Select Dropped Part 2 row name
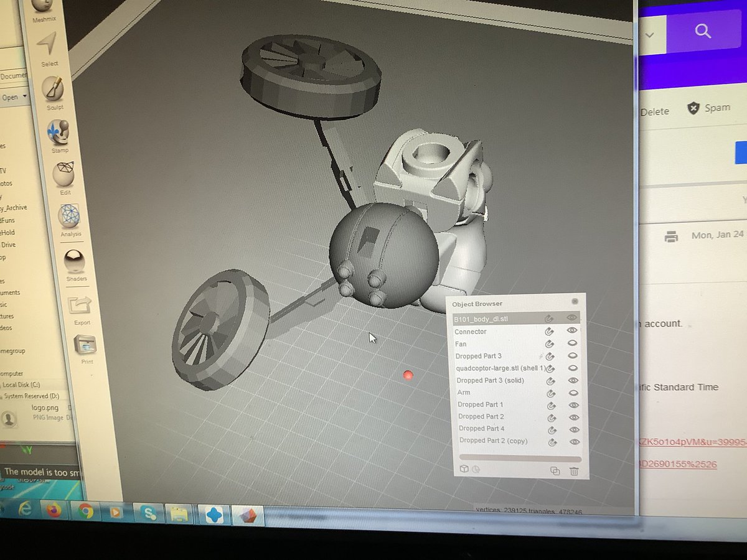The height and width of the screenshot is (560, 747). [x=481, y=417]
